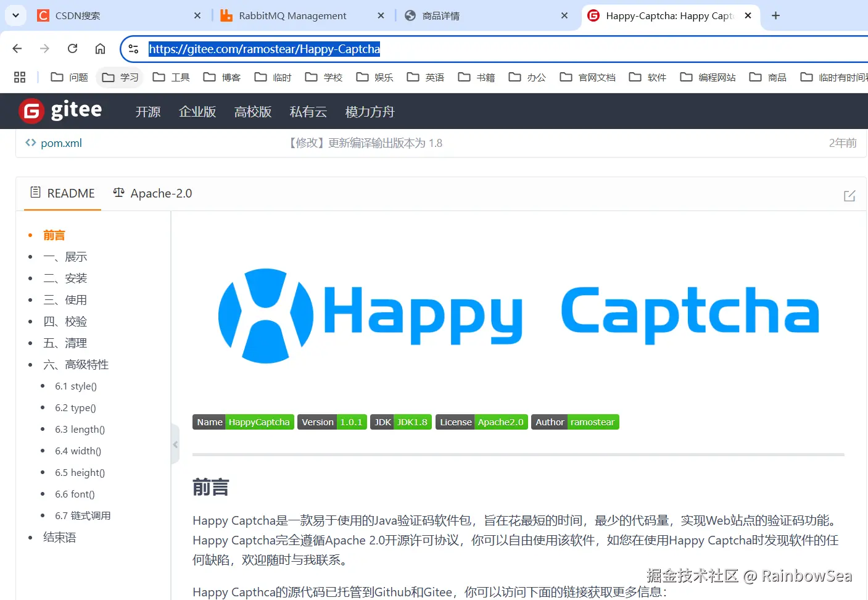Image resolution: width=868 pixels, height=600 pixels.
Task: Click the Happy Captcha logo image
Action: click(518, 315)
